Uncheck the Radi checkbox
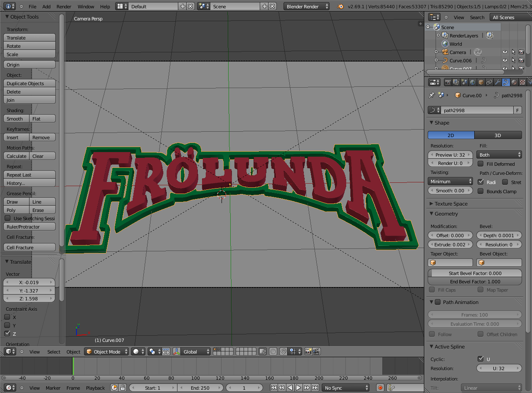The image size is (532, 393). pyautogui.click(x=480, y=182)
